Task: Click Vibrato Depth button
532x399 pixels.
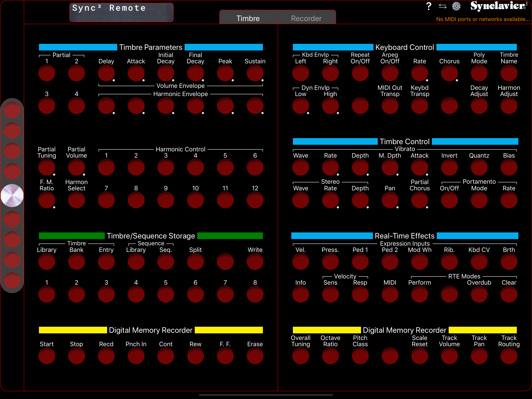Action: click(x=360, y=168)
